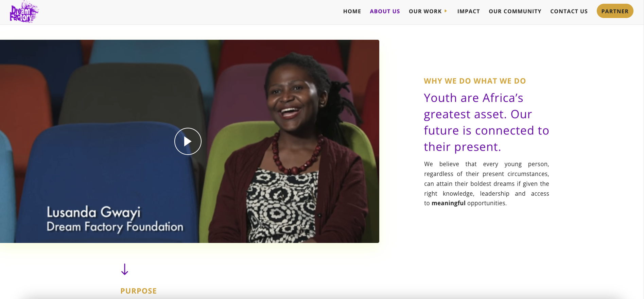Click the Lusanda Gwayi name caption
The width and height of the screenshot is (644, 299).
(x=93, y=212)
